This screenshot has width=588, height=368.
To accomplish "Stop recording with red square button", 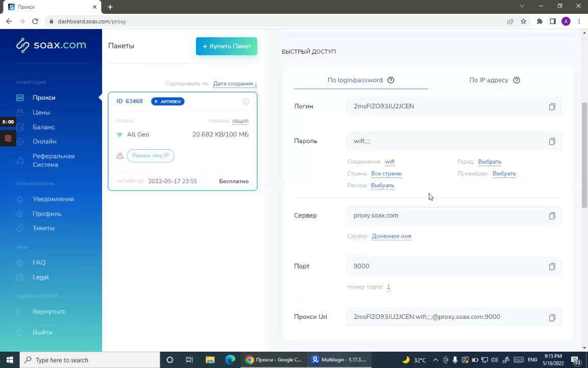I will [x=8, y=138].
